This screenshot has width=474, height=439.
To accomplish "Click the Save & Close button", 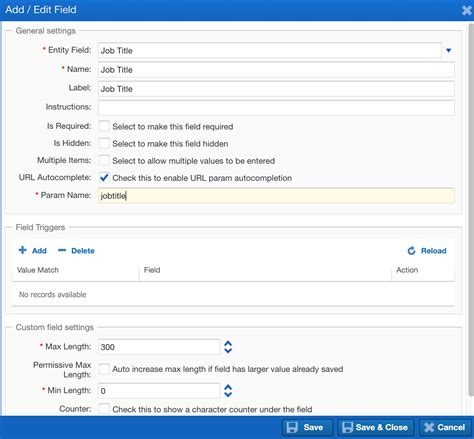I will point(376,427).
